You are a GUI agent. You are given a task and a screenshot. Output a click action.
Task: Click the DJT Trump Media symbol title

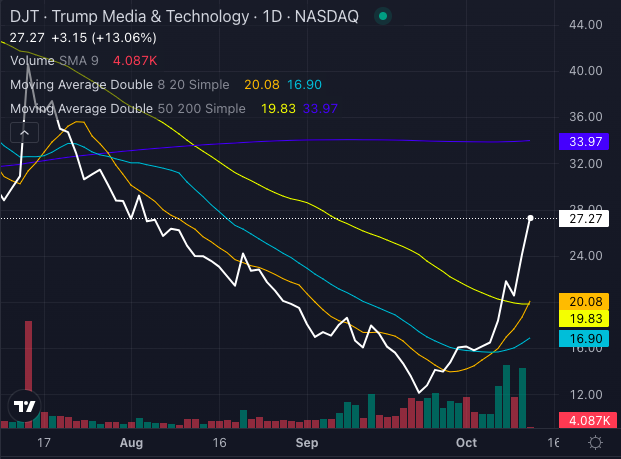coord(130,16)
